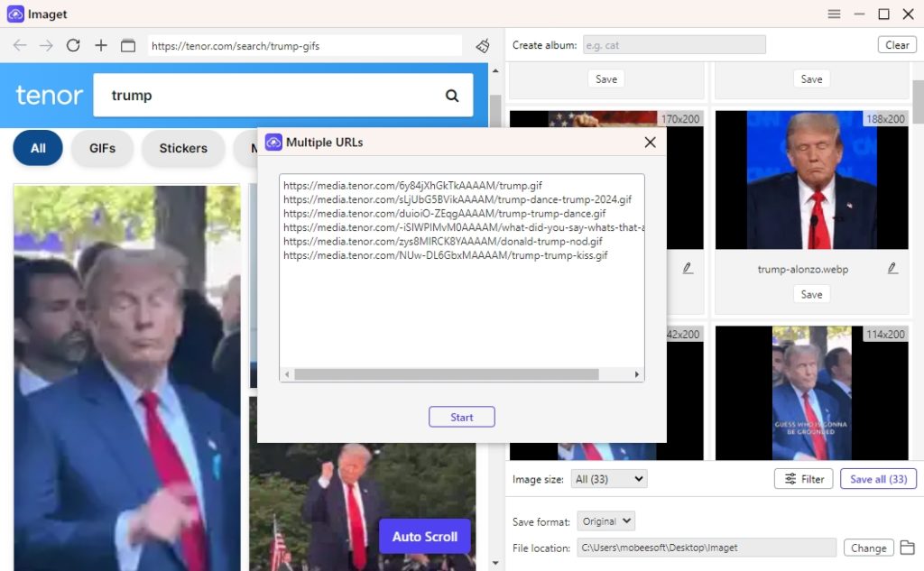Open the Imaget hamburger menu
This screenshot has height=571, width=924.
click(x=834, y=14)
